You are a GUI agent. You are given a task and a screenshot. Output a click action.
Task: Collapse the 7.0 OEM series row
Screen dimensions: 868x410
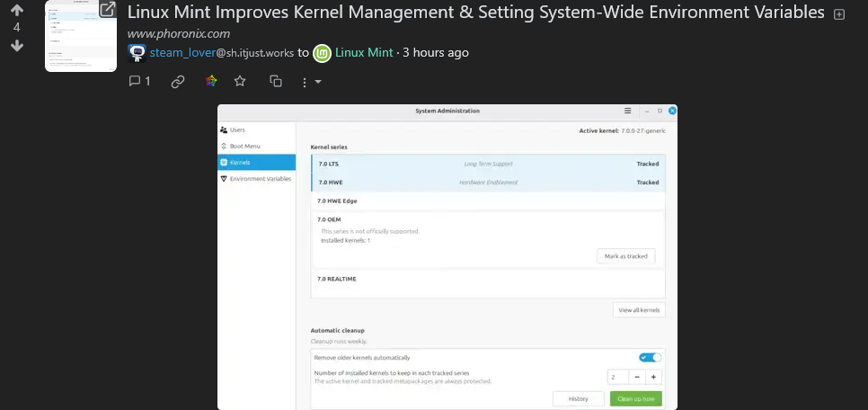click(x=488, y=219)
